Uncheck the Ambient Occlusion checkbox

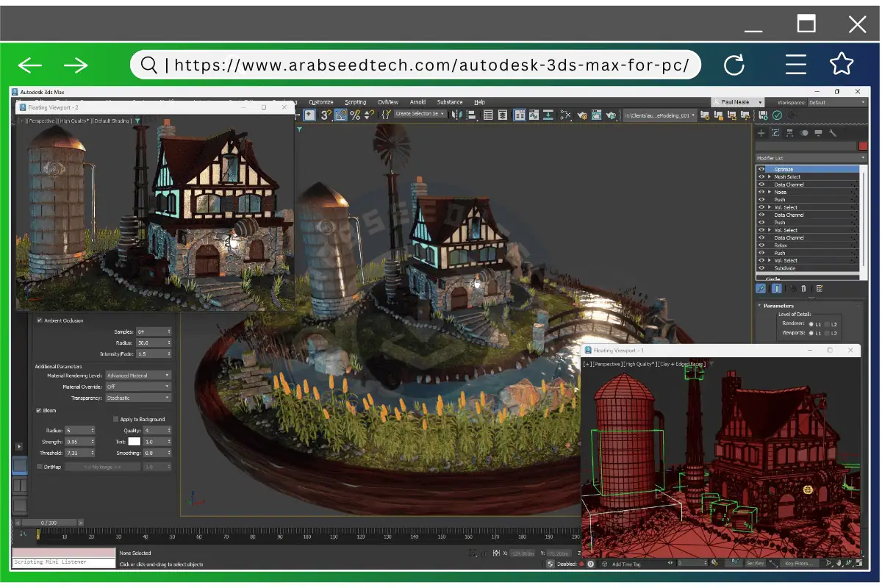click(x=40, y=320)
